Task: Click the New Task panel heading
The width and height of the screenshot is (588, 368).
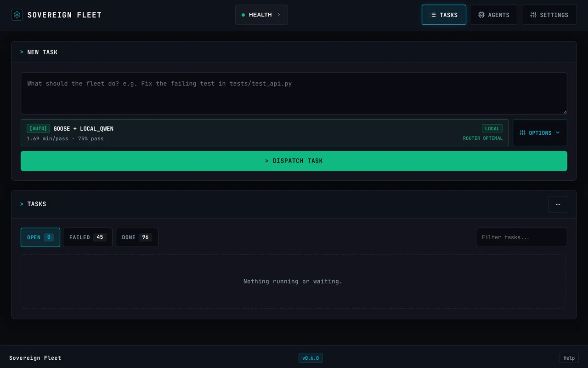Action: 42,52
